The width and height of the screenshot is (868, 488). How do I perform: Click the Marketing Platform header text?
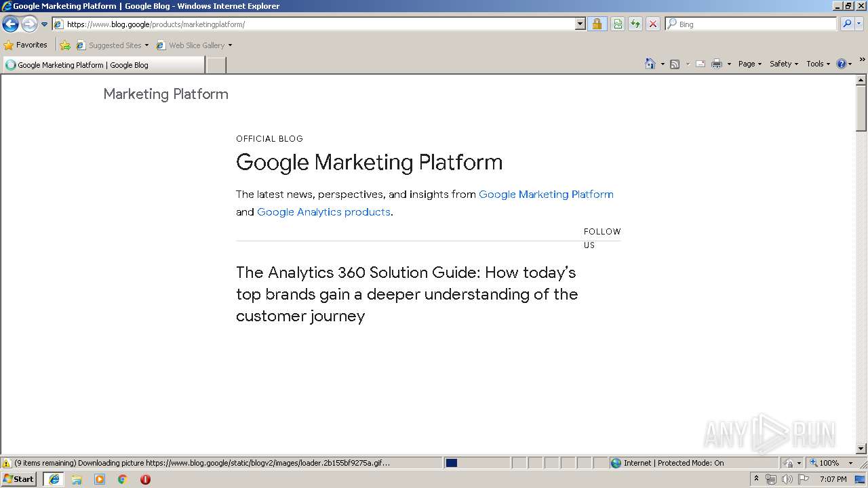[165, 94]
